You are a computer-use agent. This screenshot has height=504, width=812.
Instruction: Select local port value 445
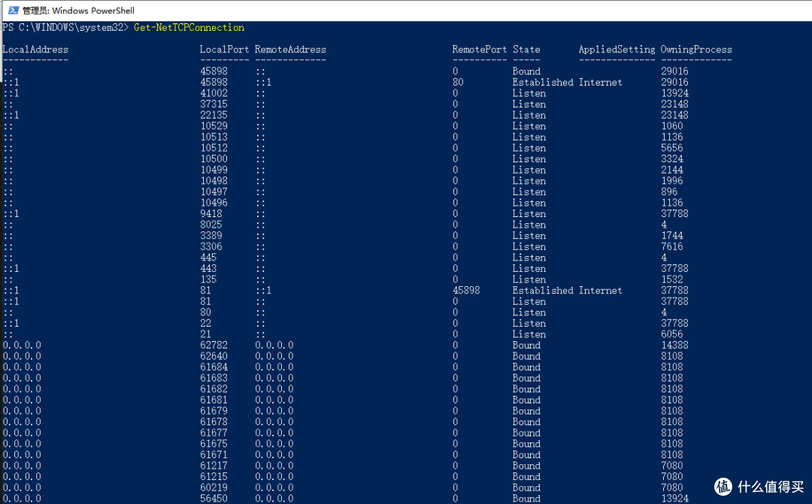(x=208, y=257)
